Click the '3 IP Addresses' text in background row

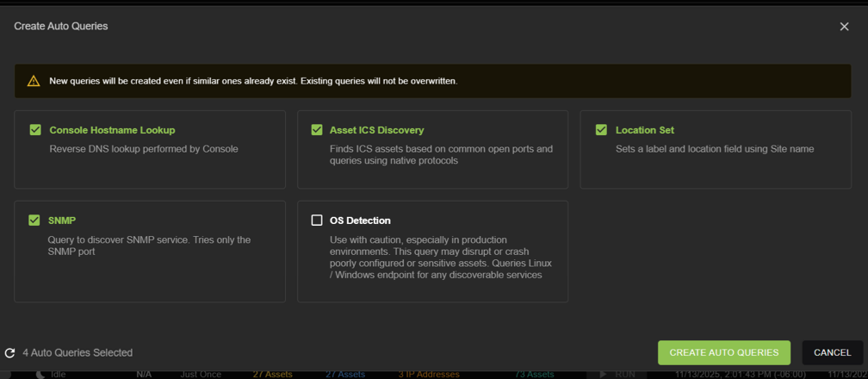click(x=429, y=375)
